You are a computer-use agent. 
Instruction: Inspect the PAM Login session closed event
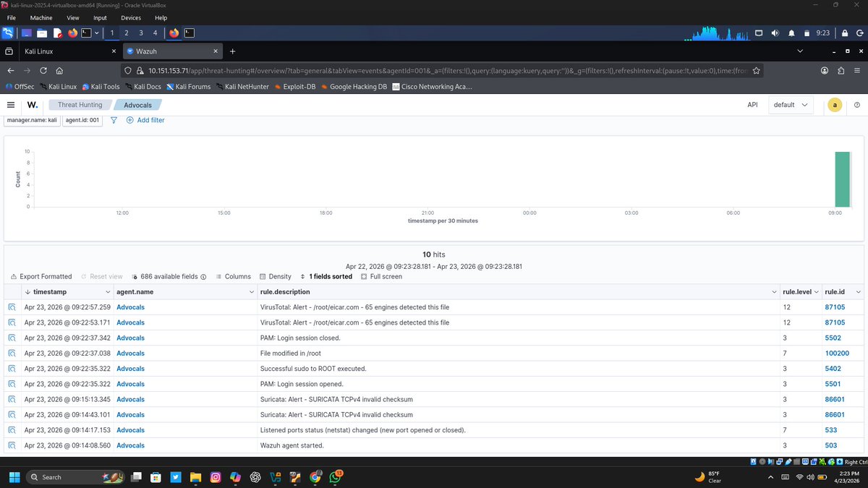(x=12, y=338)
